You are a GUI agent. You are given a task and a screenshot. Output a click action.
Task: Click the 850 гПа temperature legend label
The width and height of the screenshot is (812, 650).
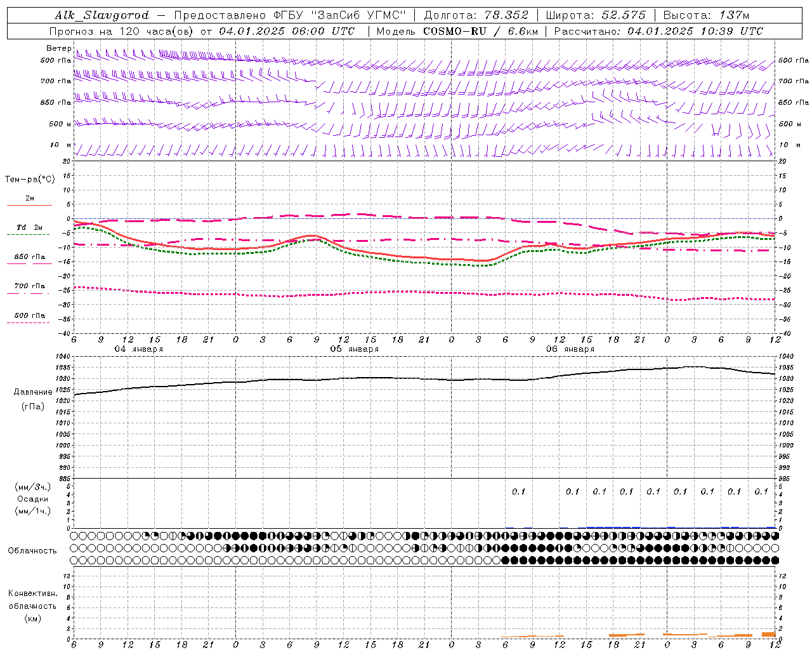(30, 257)
